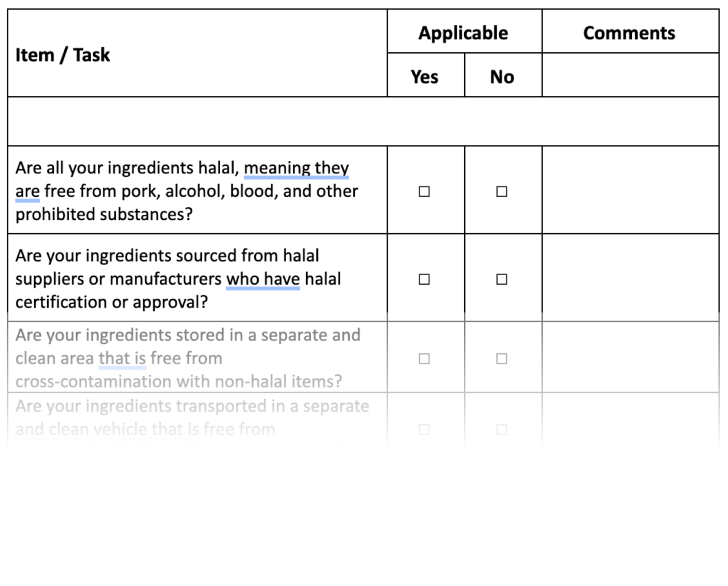Check the No box for the transport vehicle question
The image size is (728, 586).
point(502,430)
